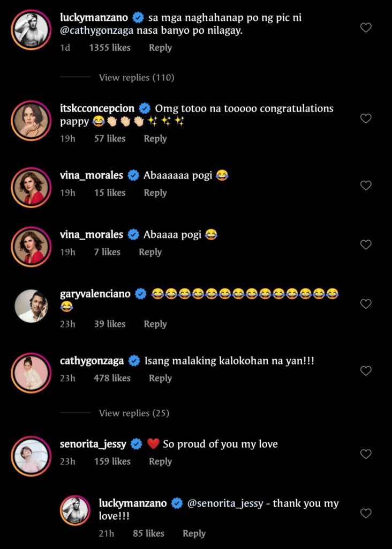
Task: Like luckymanzano's top comment with the heart
Action: [x=366, y=27]
